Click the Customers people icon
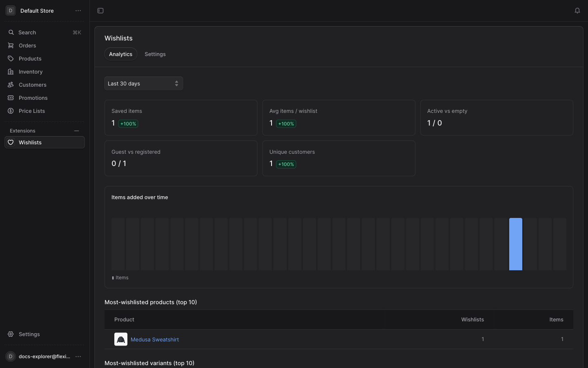 click(x=11, y=85)
